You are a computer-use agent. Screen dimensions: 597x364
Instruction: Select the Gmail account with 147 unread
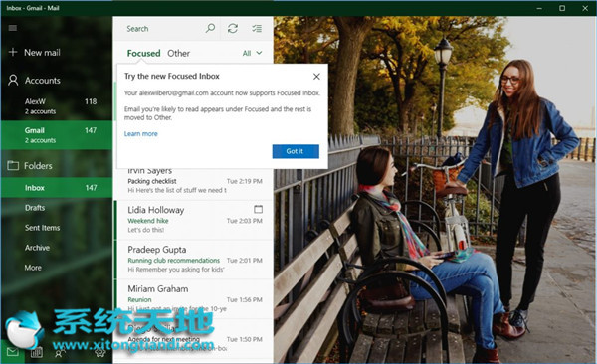tap(57, 135)
